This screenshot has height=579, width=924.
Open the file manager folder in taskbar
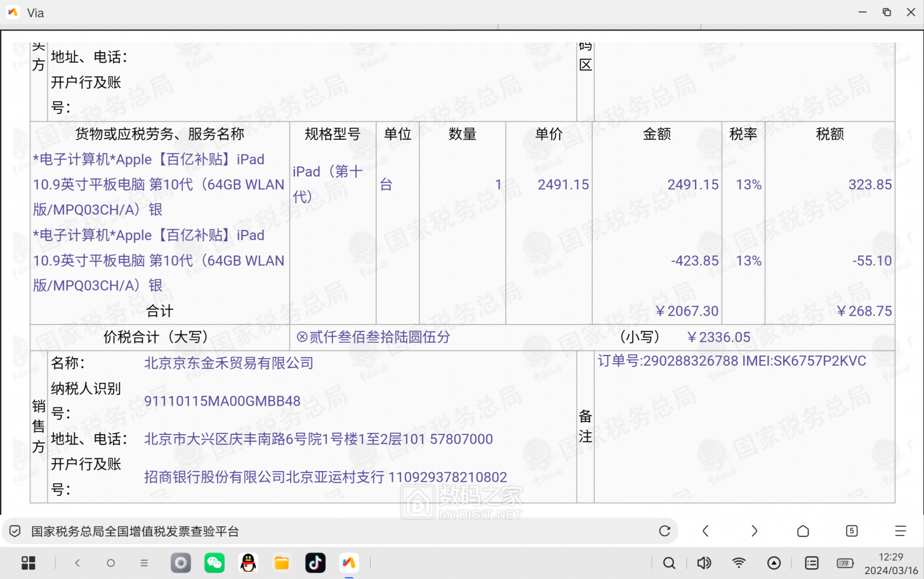[x=282, y=562]
